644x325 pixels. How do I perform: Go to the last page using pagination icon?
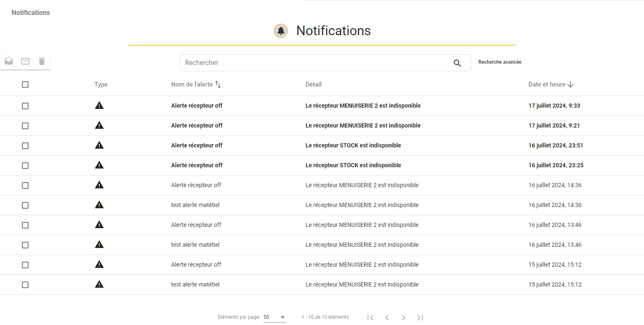click(x=420, y=318)
